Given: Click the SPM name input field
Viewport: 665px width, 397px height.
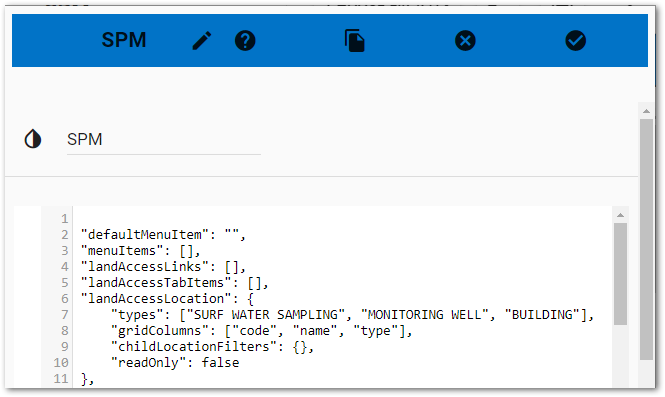Looking at the screenshot, I should click(164, 140).
